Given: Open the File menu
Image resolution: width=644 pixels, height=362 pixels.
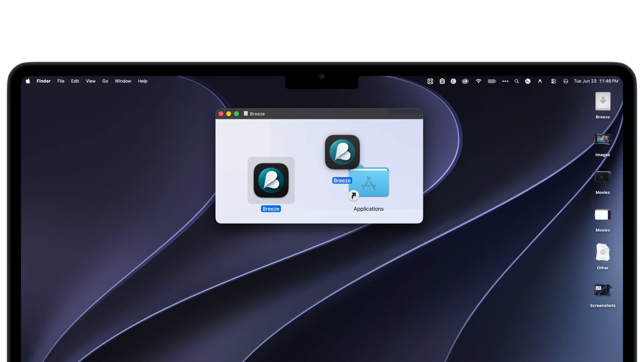Looking at the screenshot, I should [x=61, y=81].
